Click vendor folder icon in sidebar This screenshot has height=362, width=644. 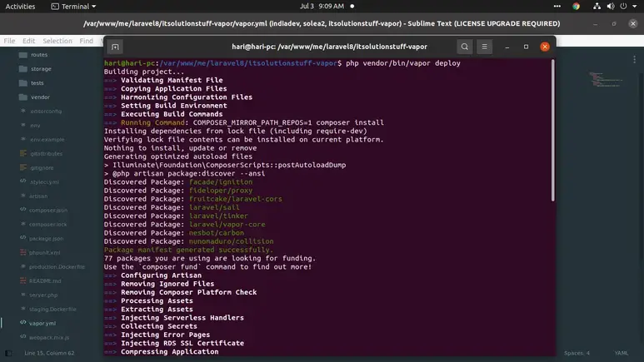23,97
